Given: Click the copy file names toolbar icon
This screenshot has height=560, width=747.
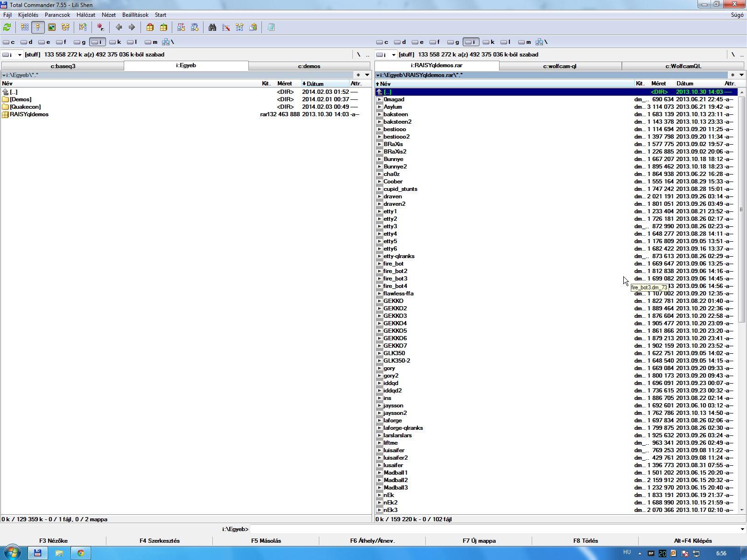Looking at the screenshot, I should coord(253,28).
